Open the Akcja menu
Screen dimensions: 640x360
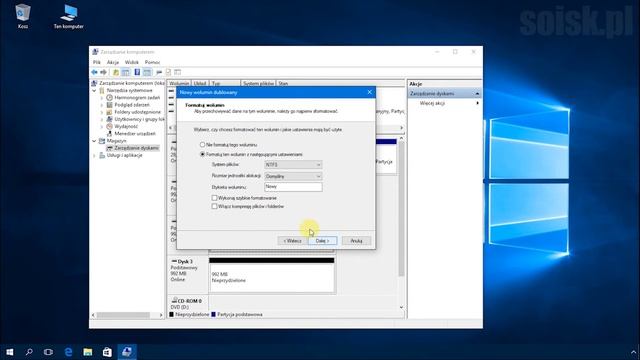pyautogui.click(x=113, y=62)
